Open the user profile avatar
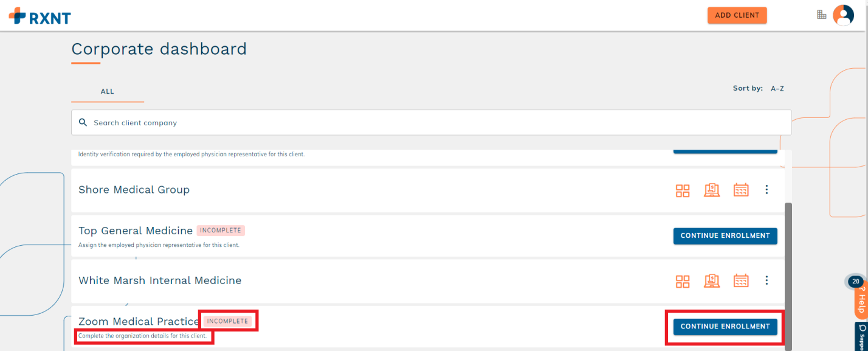 843,15
